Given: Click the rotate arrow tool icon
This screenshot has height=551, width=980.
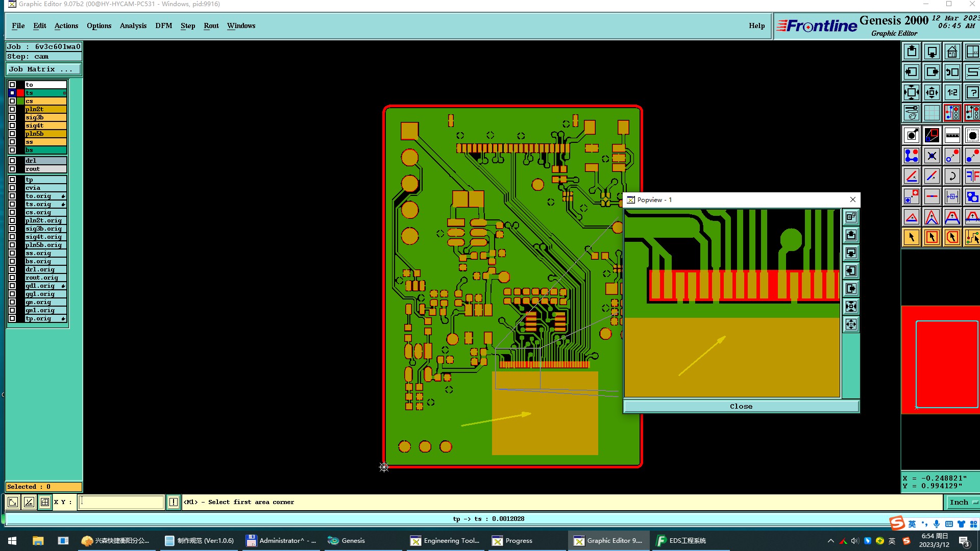Looking at the screenshot, I should [x=952, y=176].
